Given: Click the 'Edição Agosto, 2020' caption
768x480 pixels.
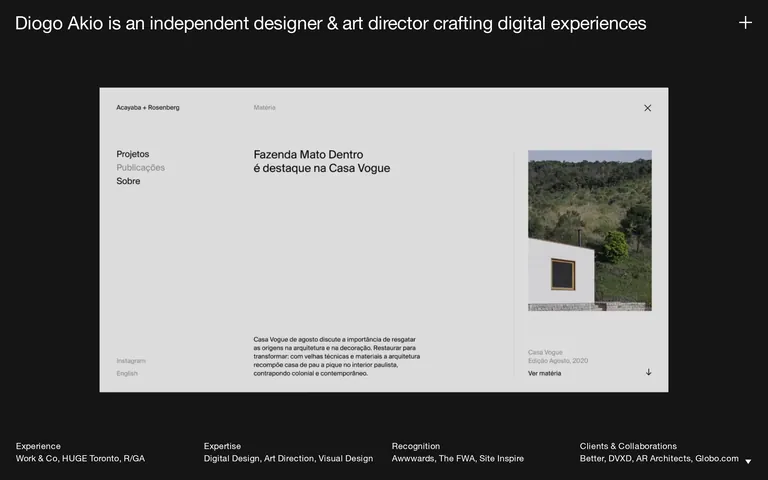Looking at the screenshot, I should (558, 360).
